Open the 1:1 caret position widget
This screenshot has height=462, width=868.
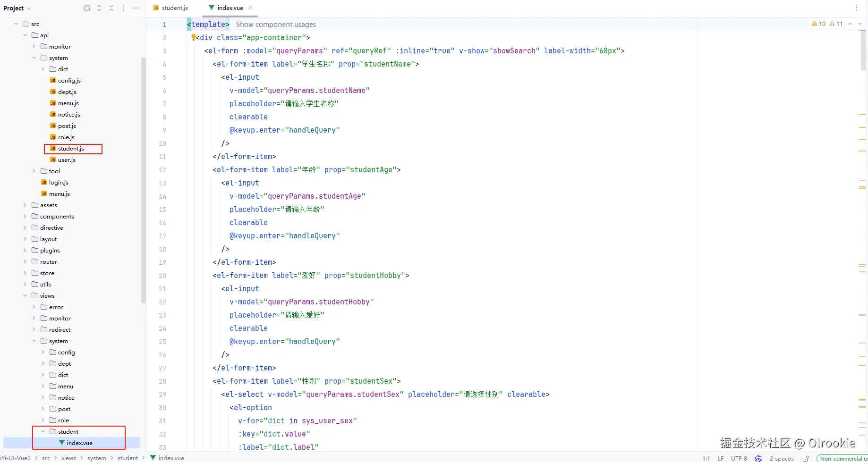tap(706, 458)
